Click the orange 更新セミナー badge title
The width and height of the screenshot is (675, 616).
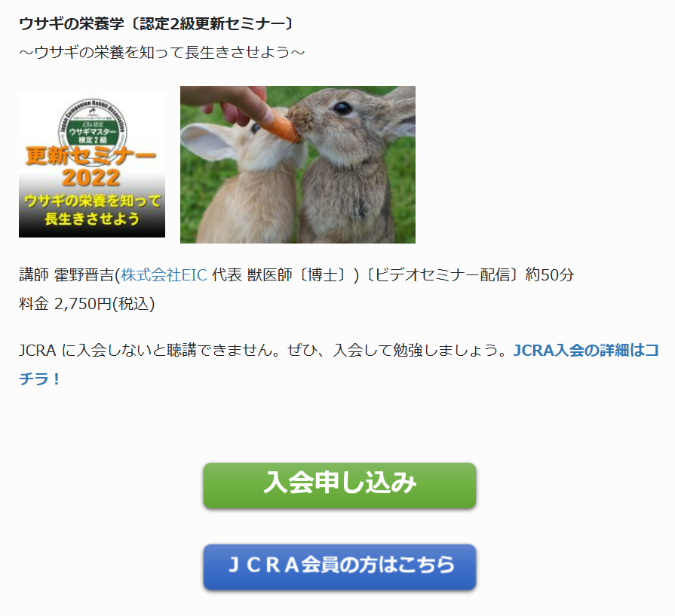click(x=91, y=155)
